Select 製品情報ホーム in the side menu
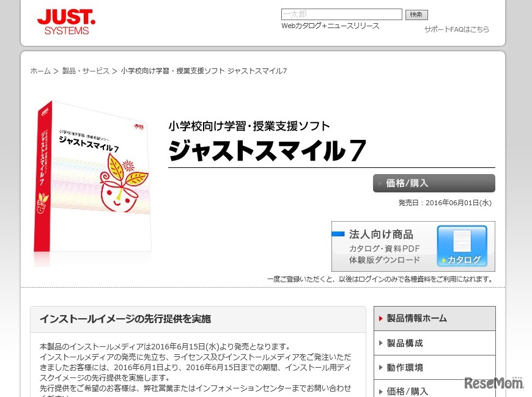 (x=435, y=318)
